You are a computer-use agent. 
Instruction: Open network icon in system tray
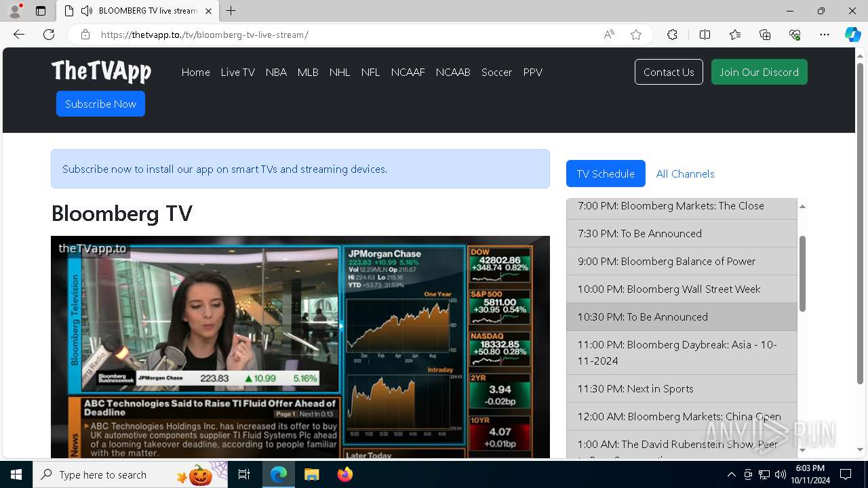point(764,474)
